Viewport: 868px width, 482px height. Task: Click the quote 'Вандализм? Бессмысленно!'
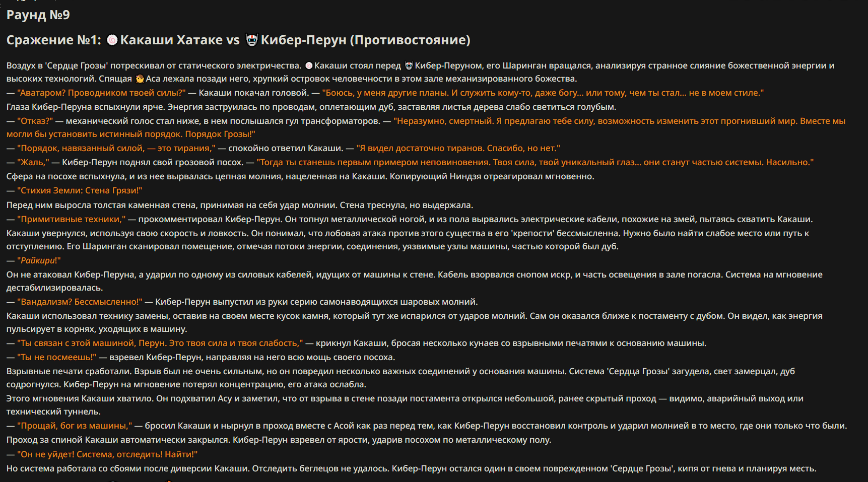click(x=80, y=302)
